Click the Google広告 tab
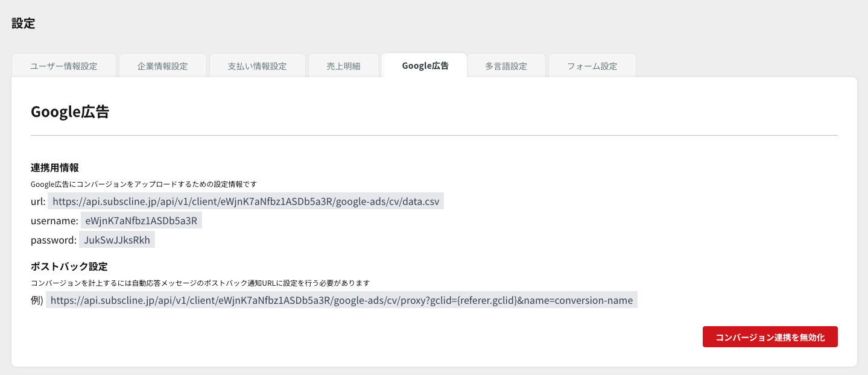 tap(425, 66)
